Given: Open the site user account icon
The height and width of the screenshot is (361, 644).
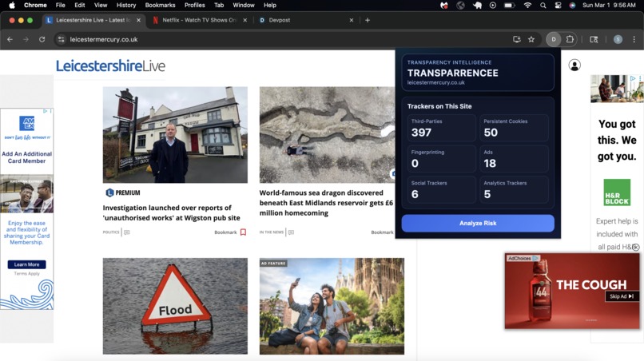Looking at the screenshot, I should [574, 65].
